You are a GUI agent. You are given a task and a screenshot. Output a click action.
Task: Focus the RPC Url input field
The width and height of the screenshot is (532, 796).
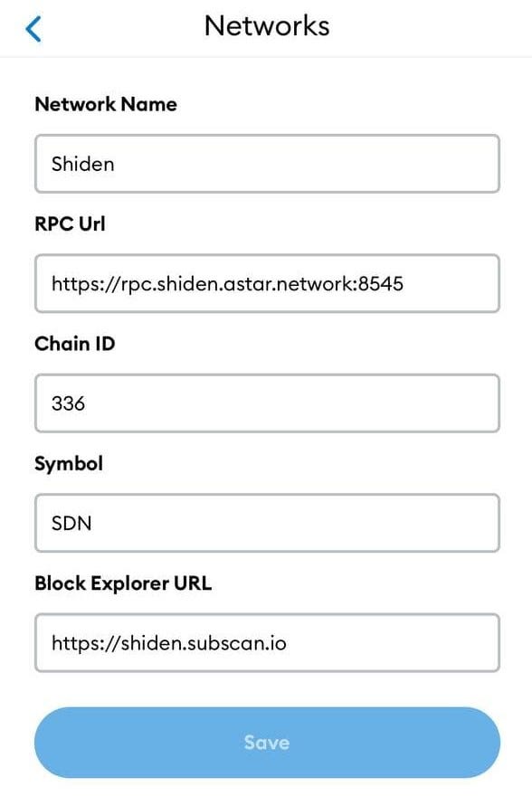(x=267, y=283)
